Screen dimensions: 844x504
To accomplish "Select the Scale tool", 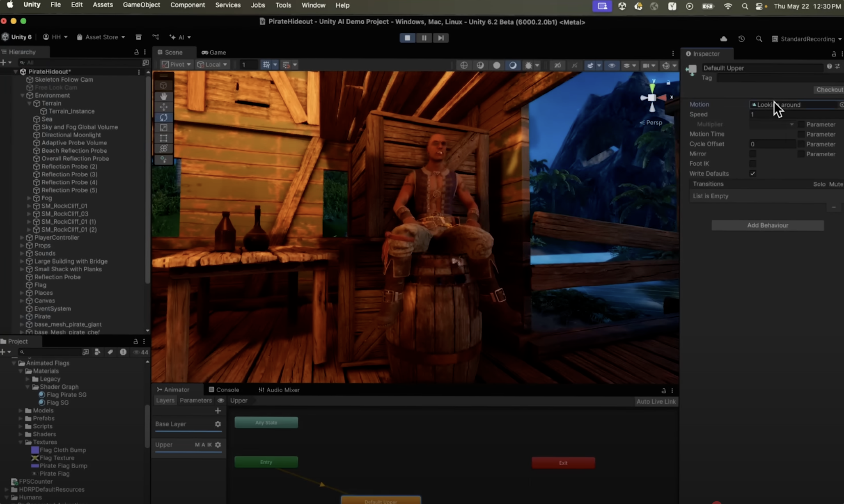I will 163,128.
